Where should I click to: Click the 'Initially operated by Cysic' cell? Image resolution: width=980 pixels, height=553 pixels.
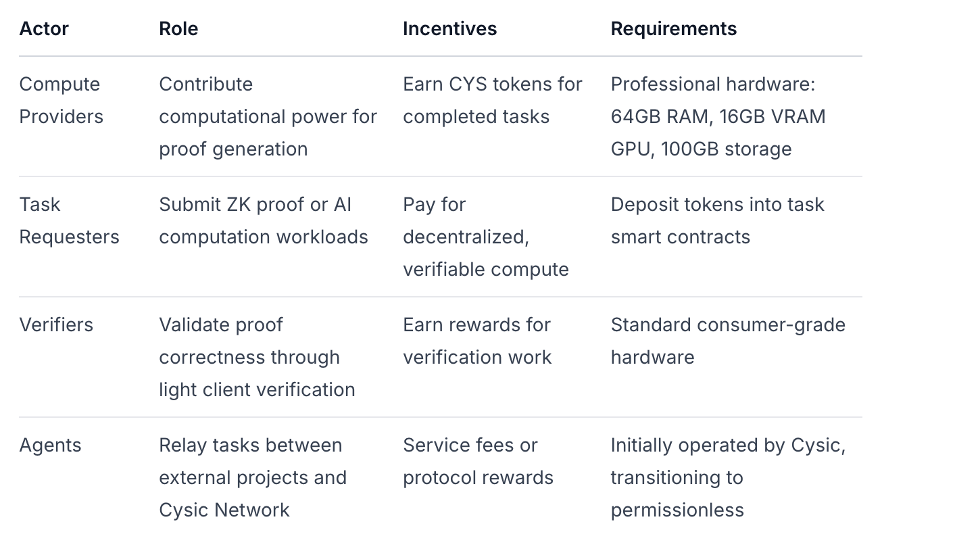[727, 477]
